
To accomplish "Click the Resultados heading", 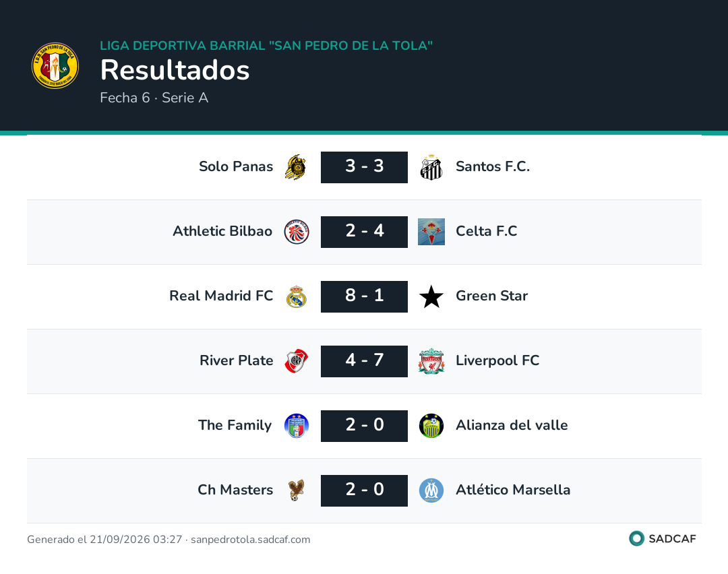I will [175, 70].
